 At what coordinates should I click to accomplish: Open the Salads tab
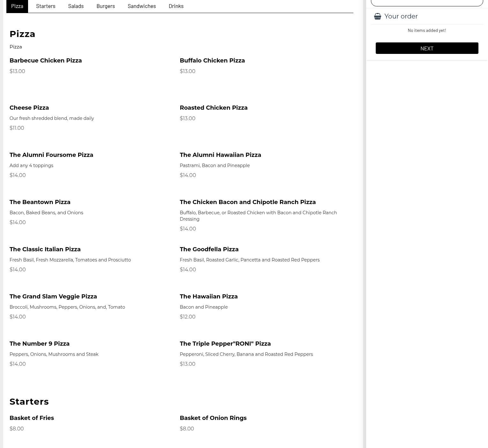[76, 6]
